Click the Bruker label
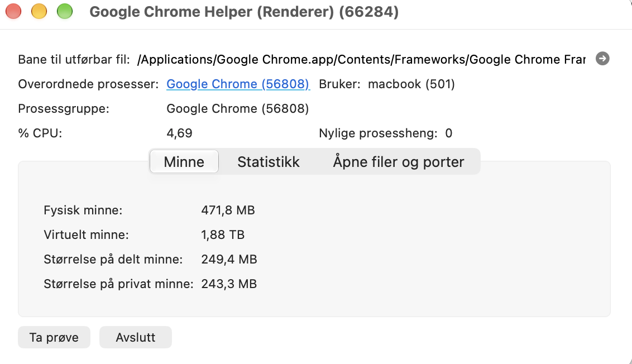This screenshot has height=364, width=632. [x=339, y=84]
